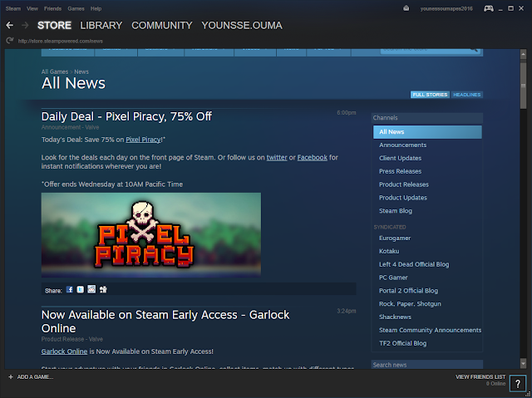
Task: Open the Eurogamer syndicated feed
Action: tap(395, 238)
